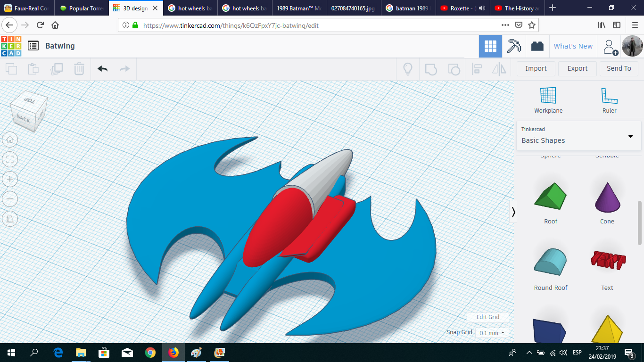Open Chrome from the taskbar
Screen dimensions: 644x362
click(150, 353)
